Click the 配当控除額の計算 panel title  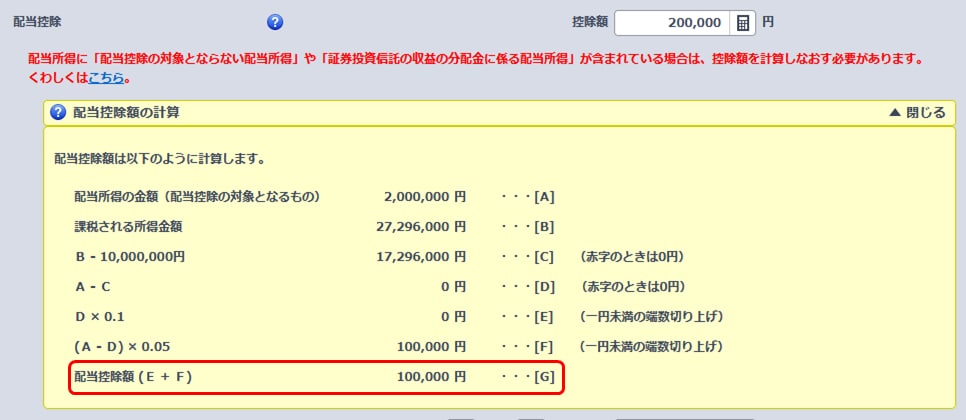[x=127, y=112]
